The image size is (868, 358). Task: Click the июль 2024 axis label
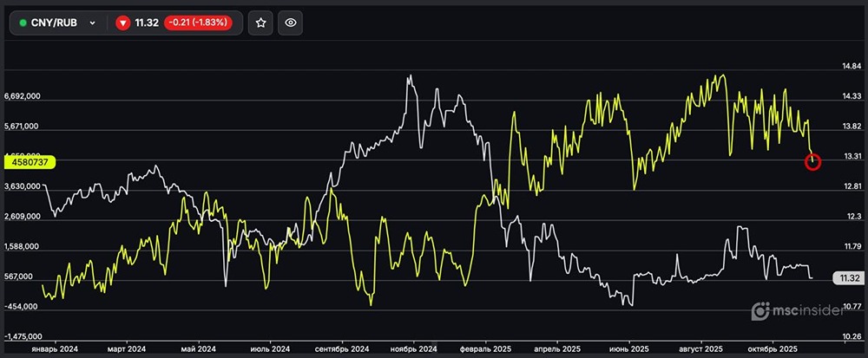[x=270, y=349]
